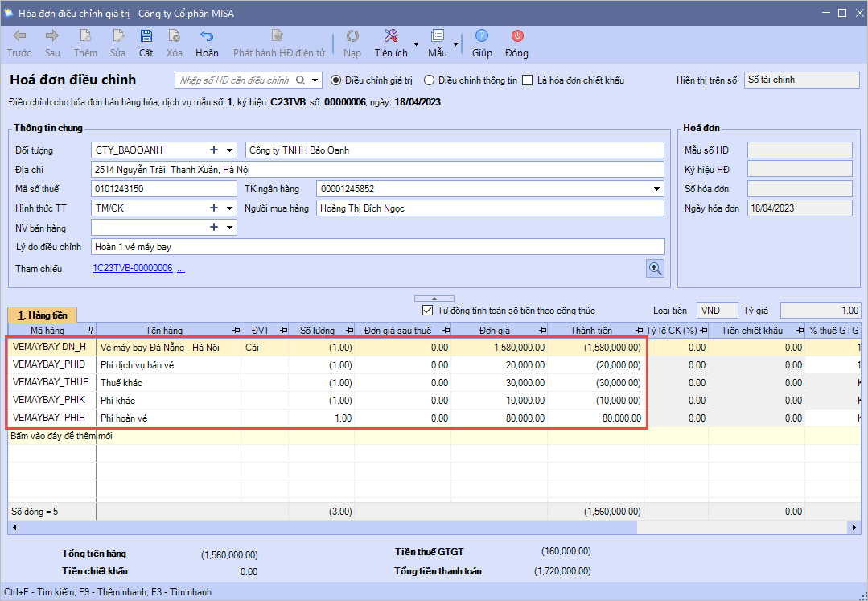Click the Hoãn undo icon
Screen dimensions: 868x601
coord(207,36)
